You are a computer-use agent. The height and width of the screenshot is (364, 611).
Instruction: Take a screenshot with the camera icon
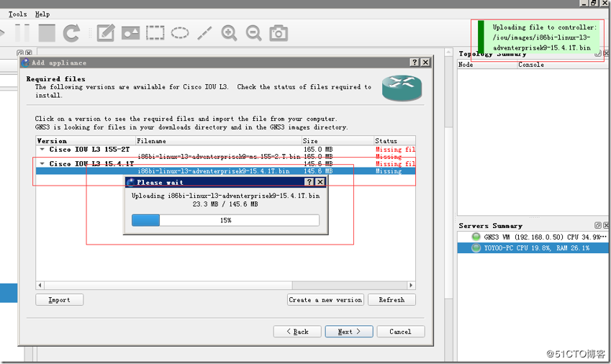pos(279,32)
